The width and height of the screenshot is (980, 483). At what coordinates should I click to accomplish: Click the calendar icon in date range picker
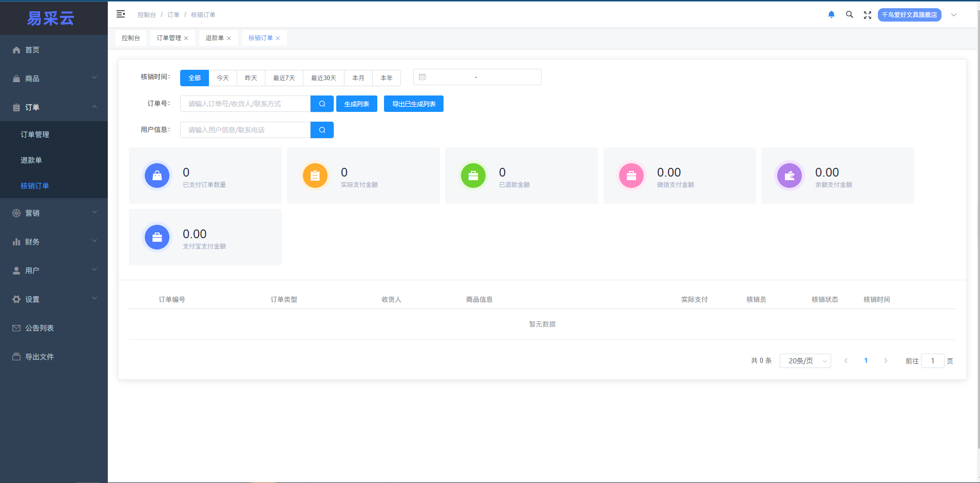[x=422, y=77]
